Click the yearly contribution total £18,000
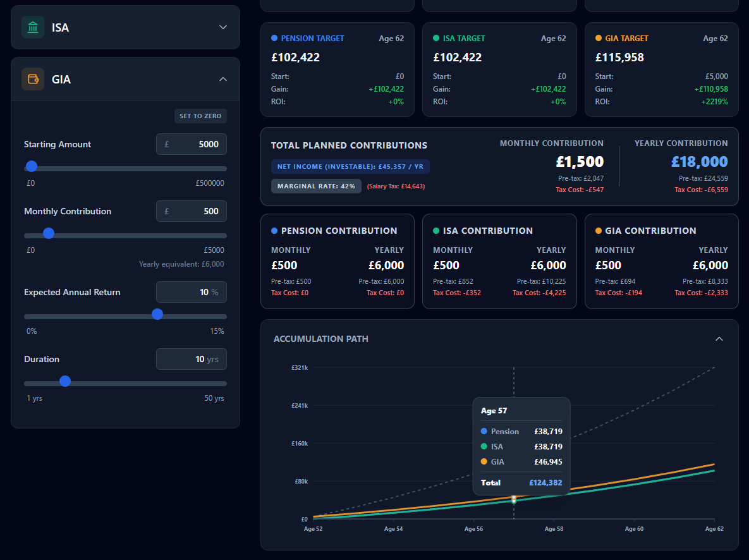This screenshot has height=560, width=749. (x=699, y=162)
